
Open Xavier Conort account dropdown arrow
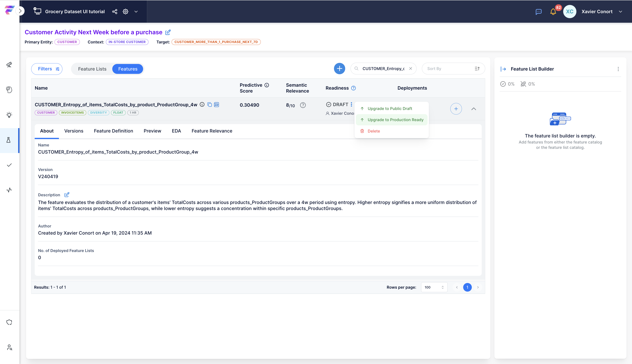tap(620, 12)
